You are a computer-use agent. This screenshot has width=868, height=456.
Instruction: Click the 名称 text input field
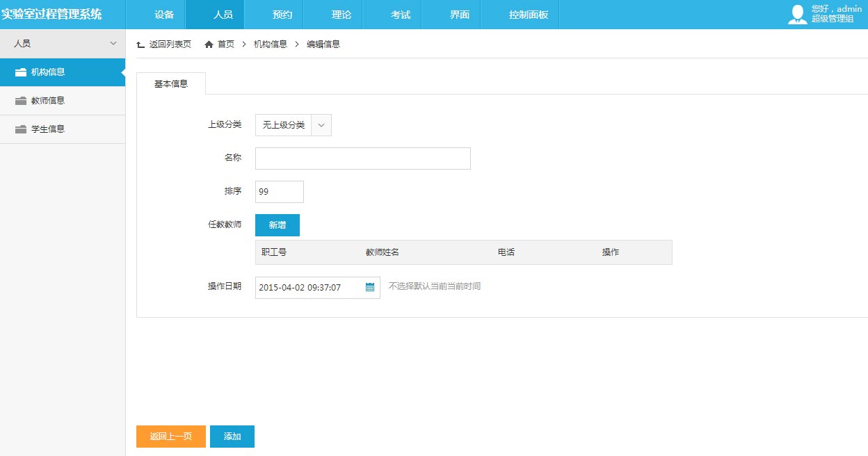pos(362,158)
